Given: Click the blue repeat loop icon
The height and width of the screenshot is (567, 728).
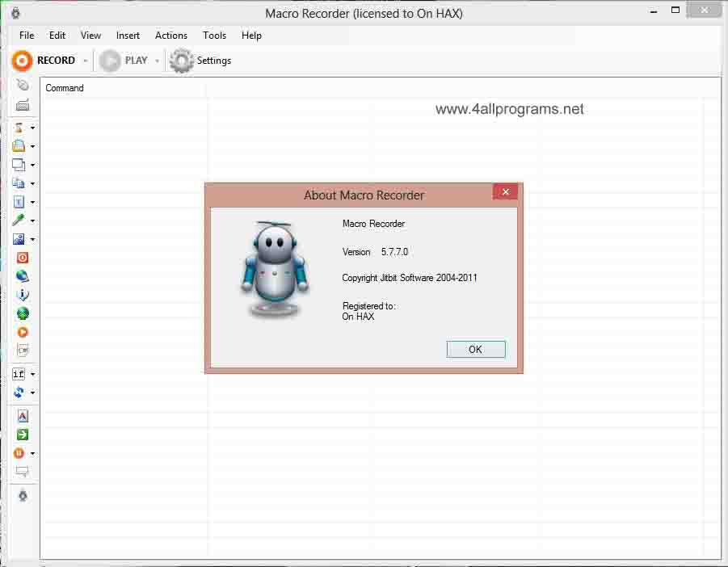Looking at the screenshot, I should pos(19,393).
